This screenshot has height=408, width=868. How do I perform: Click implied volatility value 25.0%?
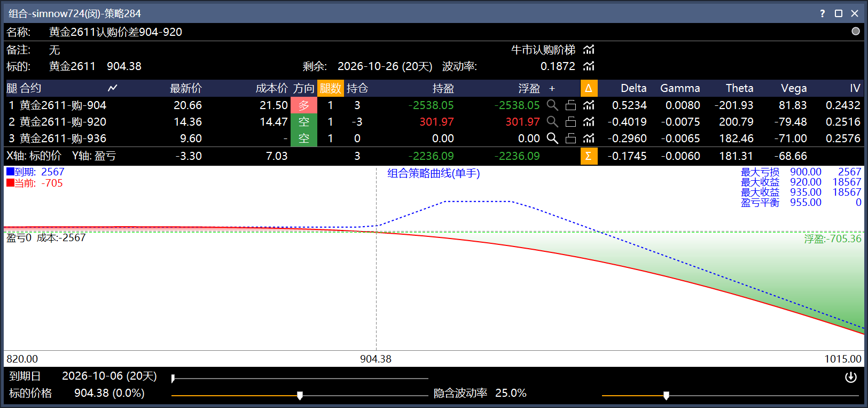tap(511, 393)
